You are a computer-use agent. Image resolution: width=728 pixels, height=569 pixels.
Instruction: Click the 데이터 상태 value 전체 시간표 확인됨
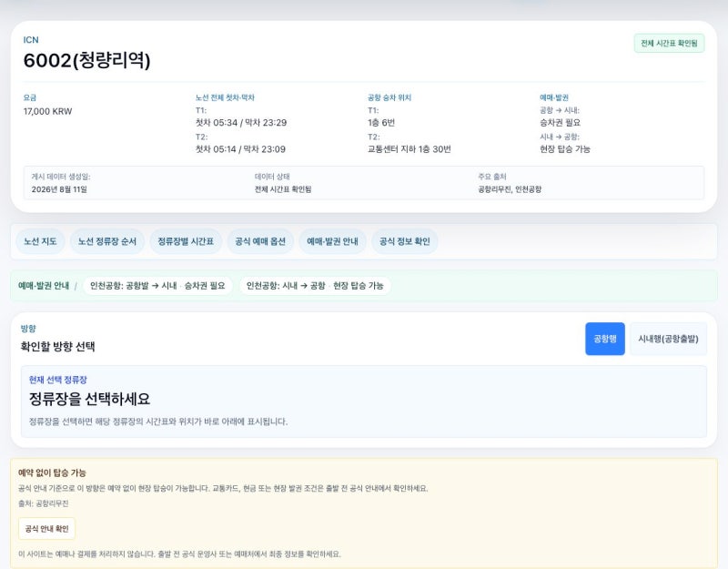pos(283,189)
